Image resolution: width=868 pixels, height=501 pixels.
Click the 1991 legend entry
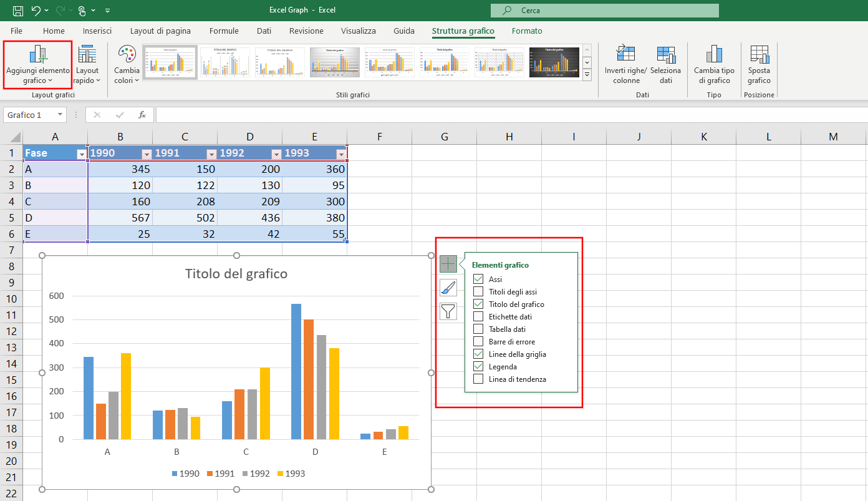[x=221, y=474]
